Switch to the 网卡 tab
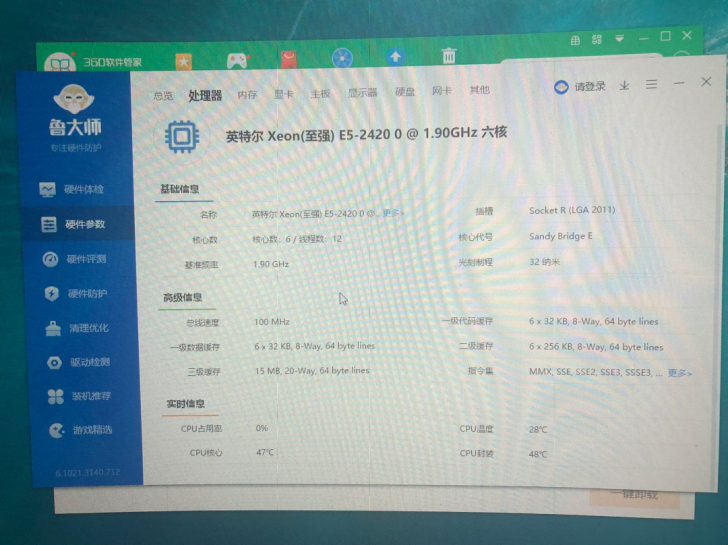 click(442, 91)
